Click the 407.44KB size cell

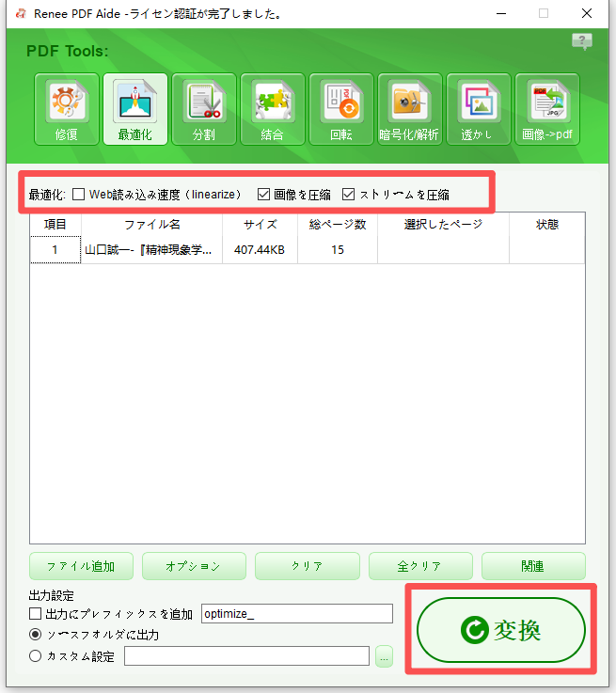click(x=260, y=250)
